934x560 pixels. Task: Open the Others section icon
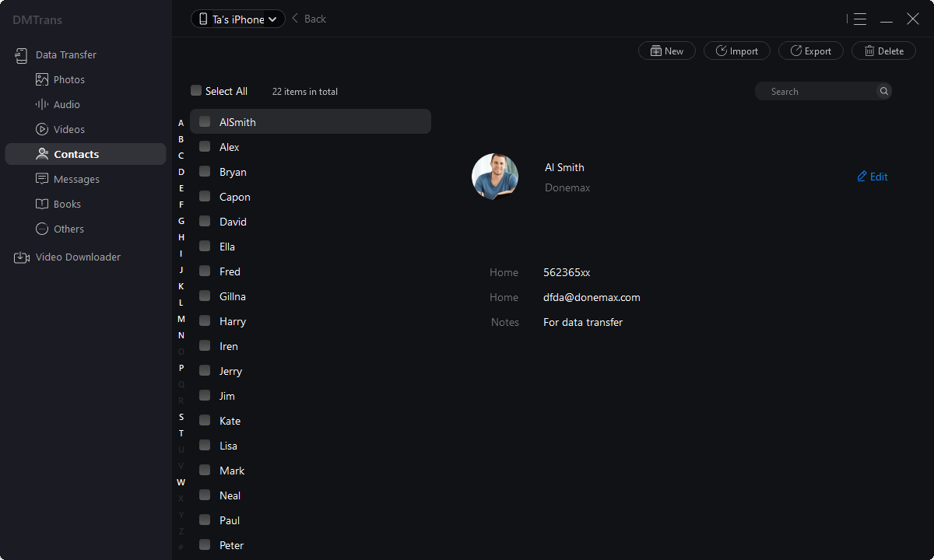[x=42, y=229]
